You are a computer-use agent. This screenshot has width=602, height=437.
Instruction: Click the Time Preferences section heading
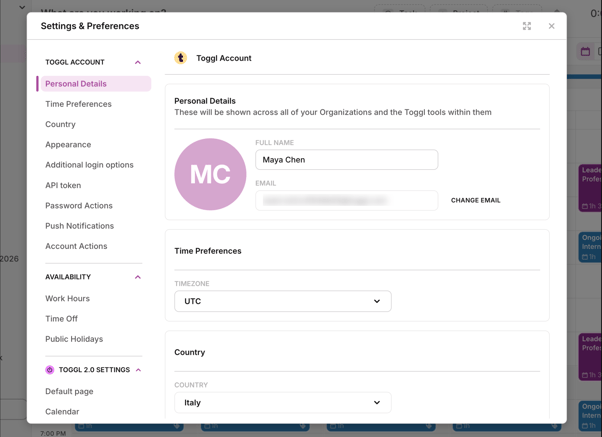pyautogui.click(x=208, y=251)
